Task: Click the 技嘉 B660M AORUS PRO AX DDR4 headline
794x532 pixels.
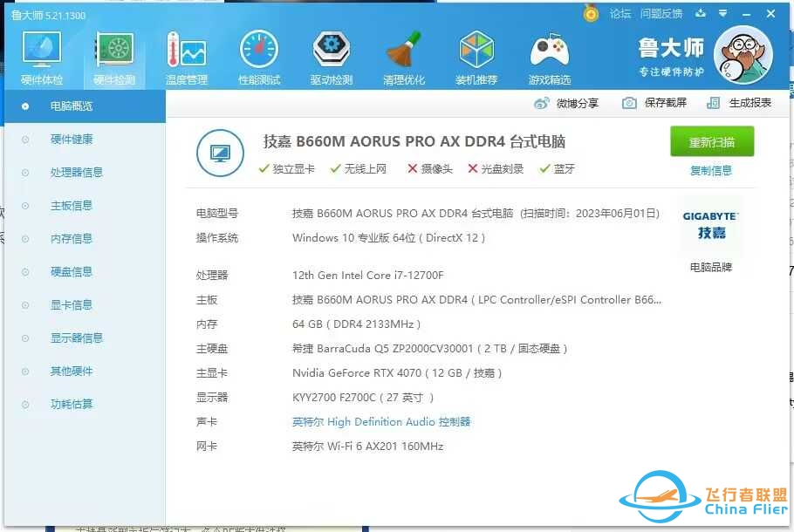Action: click(414, 142)
